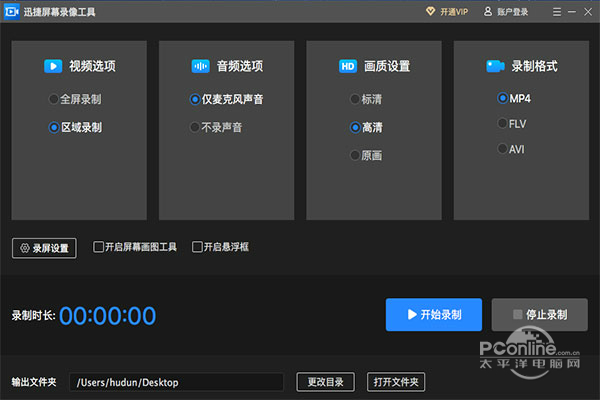Click the 音频选项 waveform icon
600x400 pixels.
coord(201,66)
